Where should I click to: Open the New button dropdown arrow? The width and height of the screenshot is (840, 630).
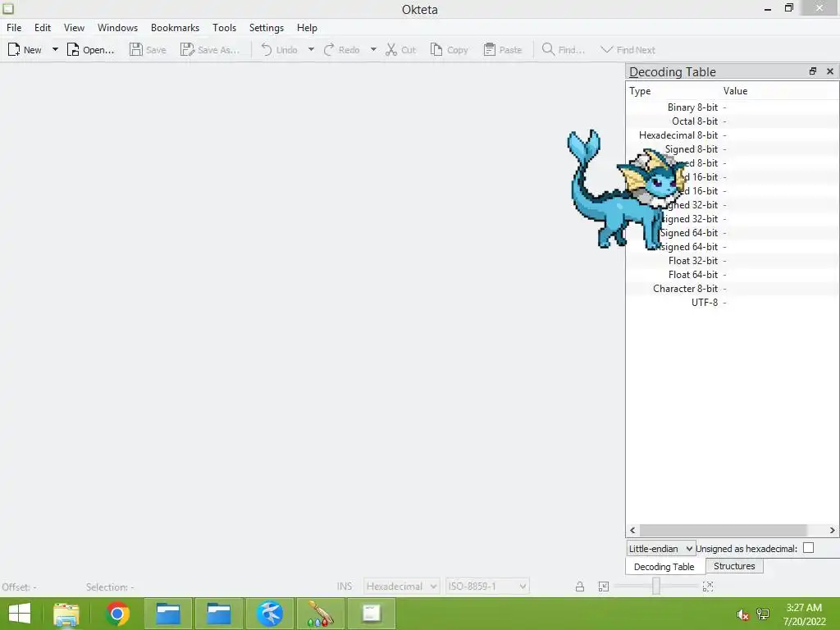click(55, 50)
